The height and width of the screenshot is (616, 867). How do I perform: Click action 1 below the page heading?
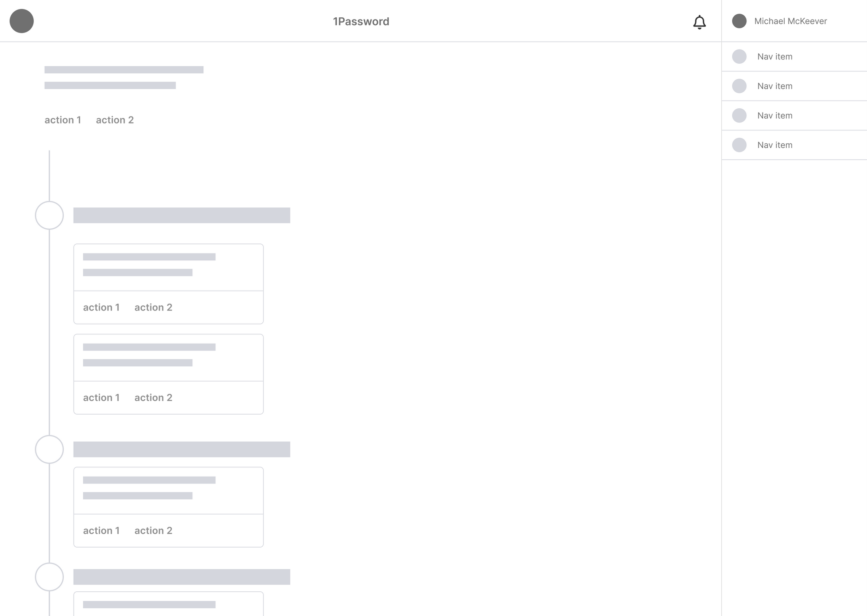(x=63, y=120)
